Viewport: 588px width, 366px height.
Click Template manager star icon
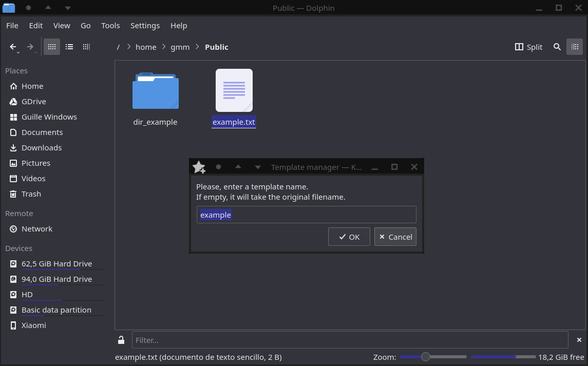199,167
